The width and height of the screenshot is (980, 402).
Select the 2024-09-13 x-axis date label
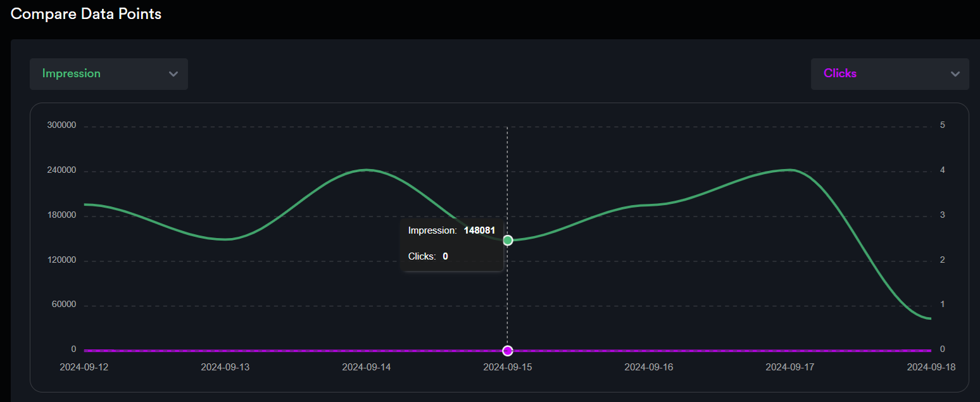pyautogui.click(x=225, y=367)
